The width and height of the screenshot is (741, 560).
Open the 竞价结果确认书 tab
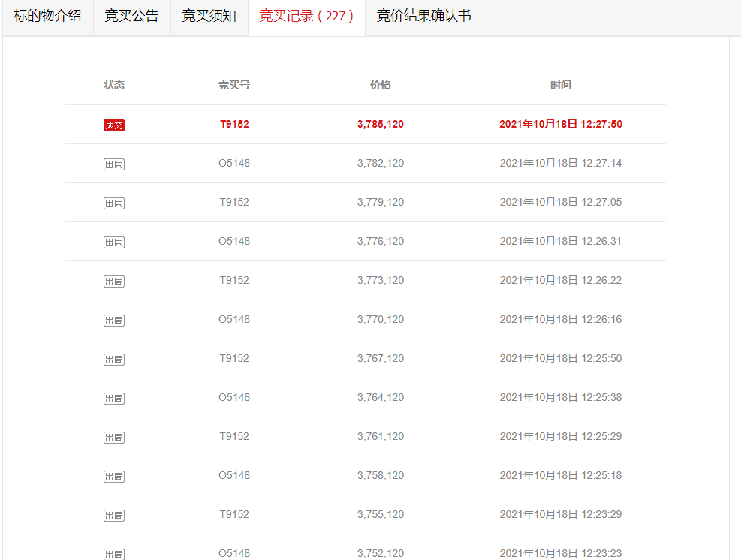tap(424, 16)
